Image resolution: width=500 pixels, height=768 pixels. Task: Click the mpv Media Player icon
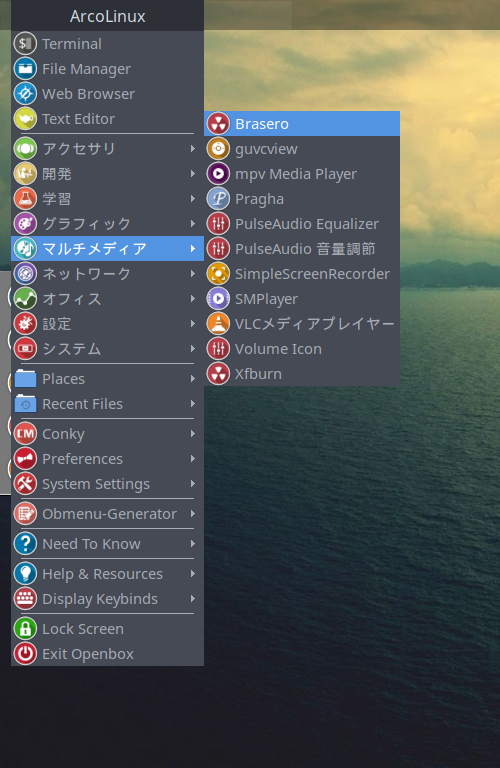coord(218,174)
